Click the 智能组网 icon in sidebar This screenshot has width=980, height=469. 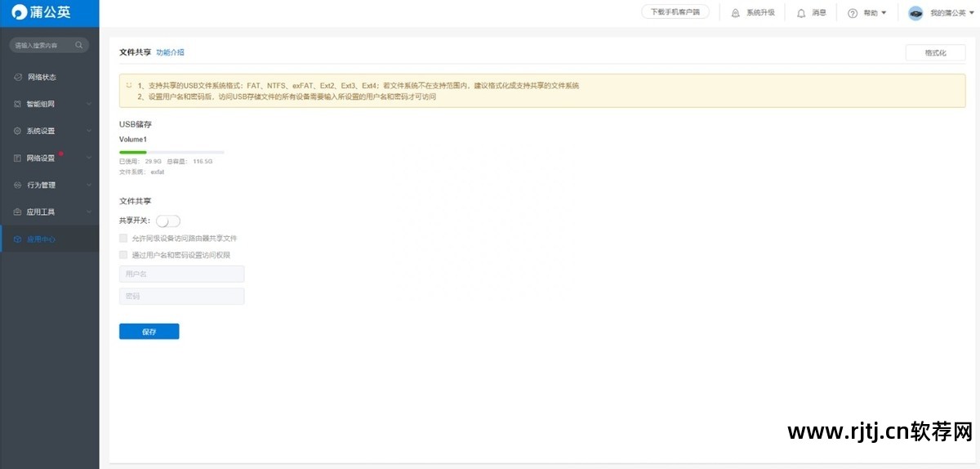coord(18,104)
